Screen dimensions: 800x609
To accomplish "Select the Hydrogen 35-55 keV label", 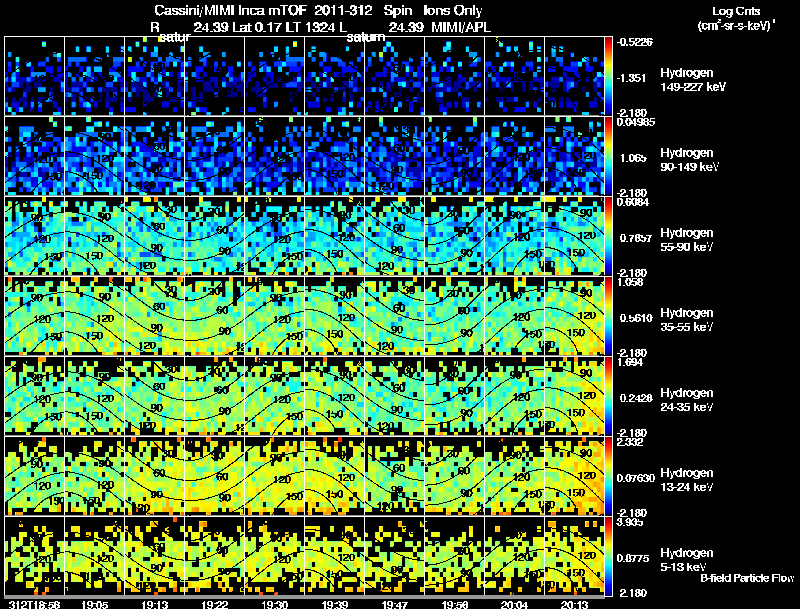I will 687,320.
